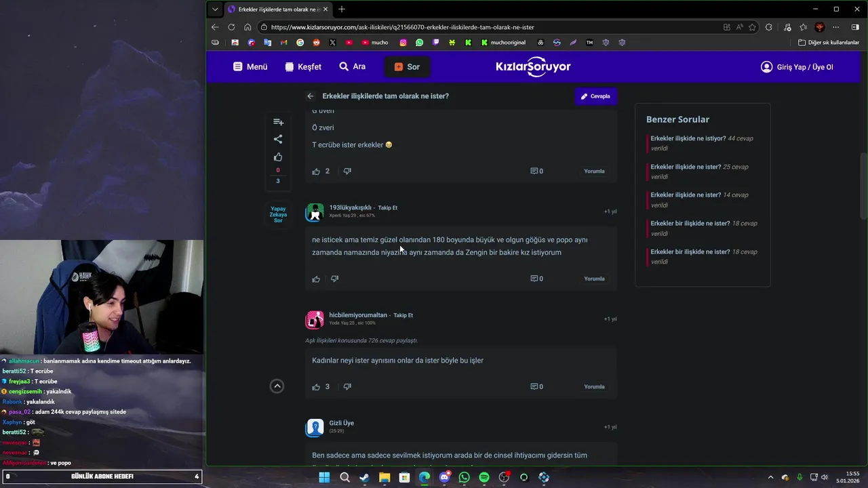The image size is (868, 488).
Task: Open the tab search dropdown arrow
Action: coord(215,9)
